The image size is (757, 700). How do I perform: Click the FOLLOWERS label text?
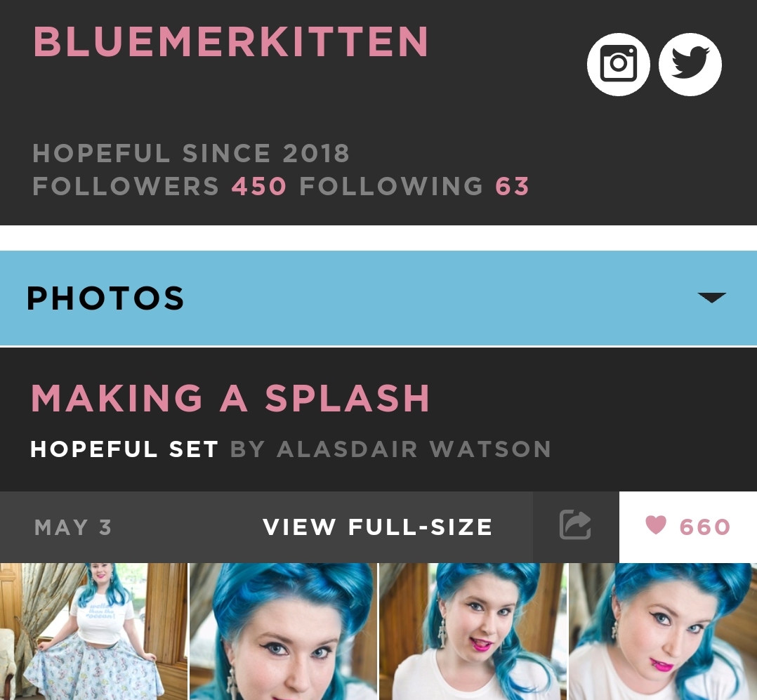126,186
